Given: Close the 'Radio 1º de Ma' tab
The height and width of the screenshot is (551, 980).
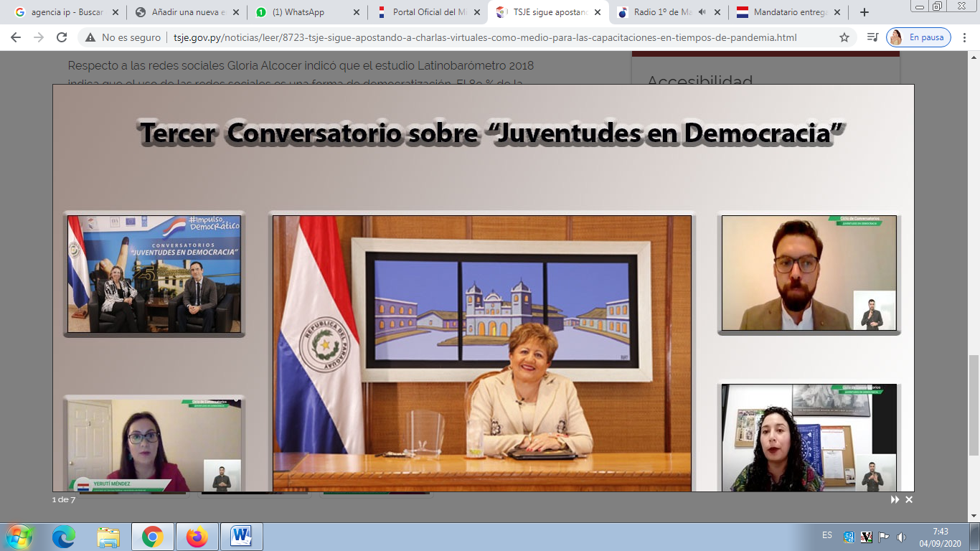Looking at the screenshot, I should click(717, 12).
